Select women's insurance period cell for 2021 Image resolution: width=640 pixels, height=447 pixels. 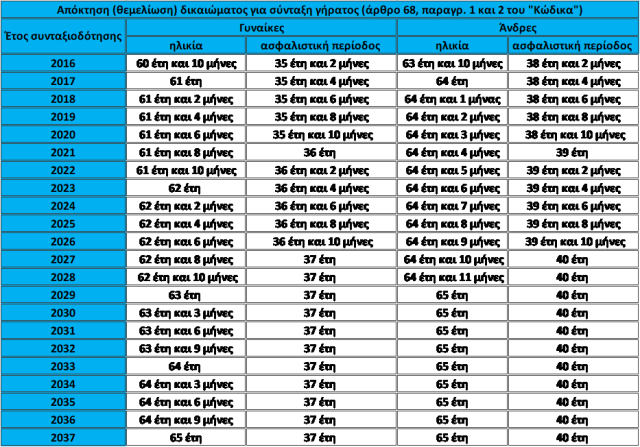pos(320,153)
